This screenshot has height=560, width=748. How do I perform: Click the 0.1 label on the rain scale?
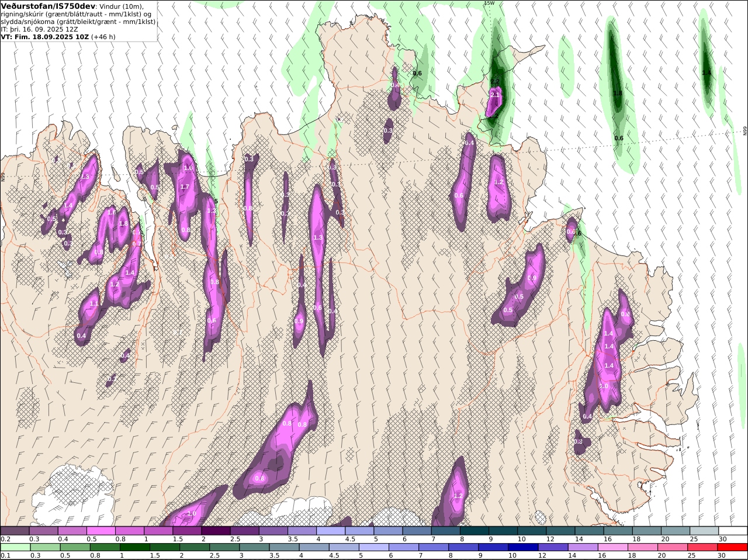[x=5, y=555]
